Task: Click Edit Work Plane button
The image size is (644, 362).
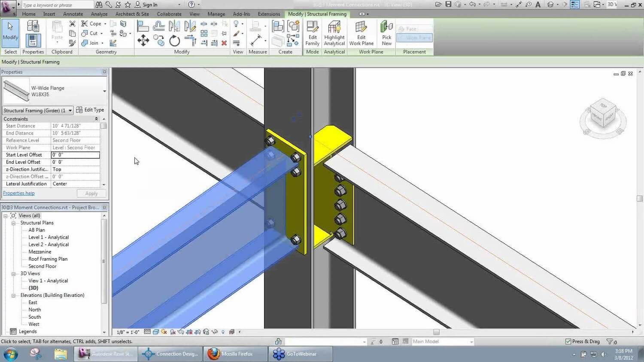Action: (x=361, y=33)
